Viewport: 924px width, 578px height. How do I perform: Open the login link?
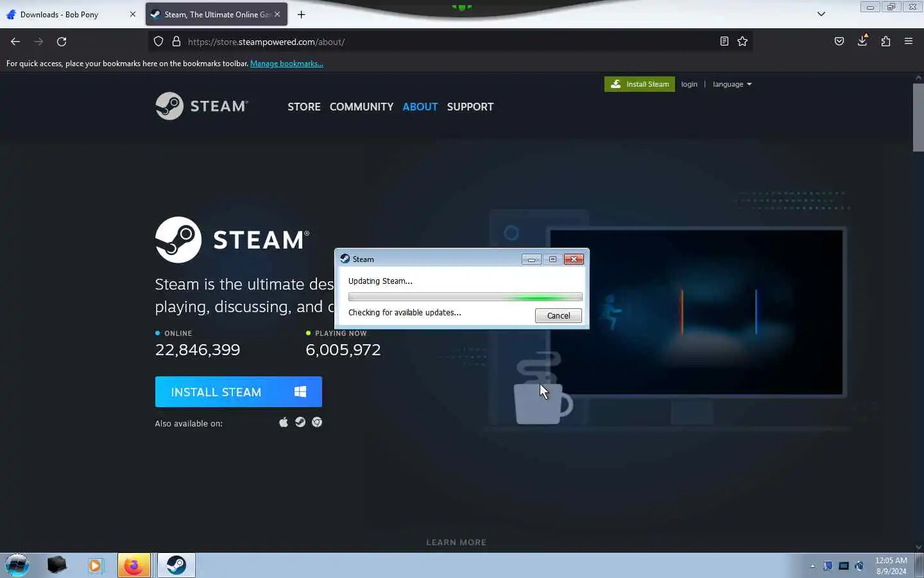click(x=689, y=84)
